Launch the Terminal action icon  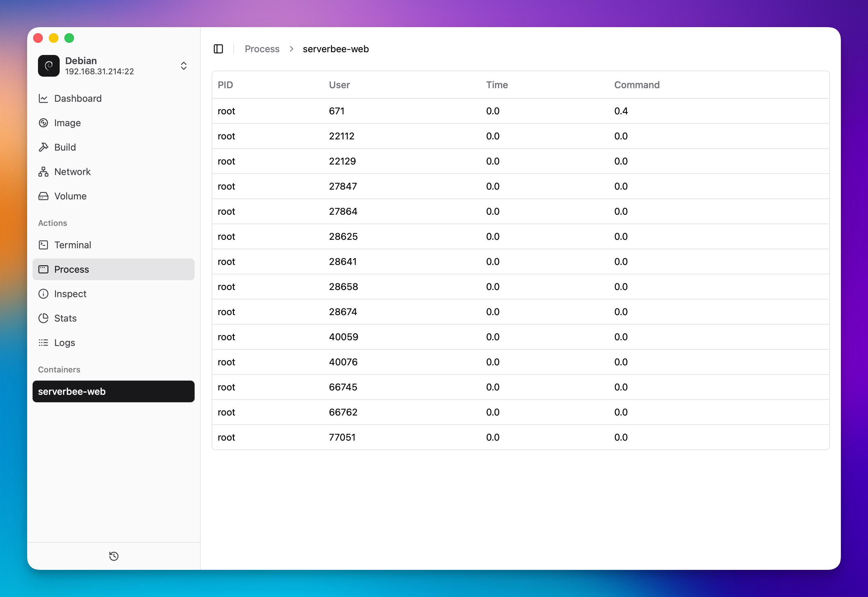pos(43,245)
